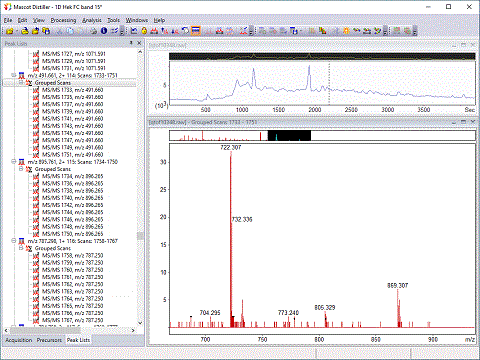
Task: Click the circular undo arrow toolbar icon
Action: 185,31
